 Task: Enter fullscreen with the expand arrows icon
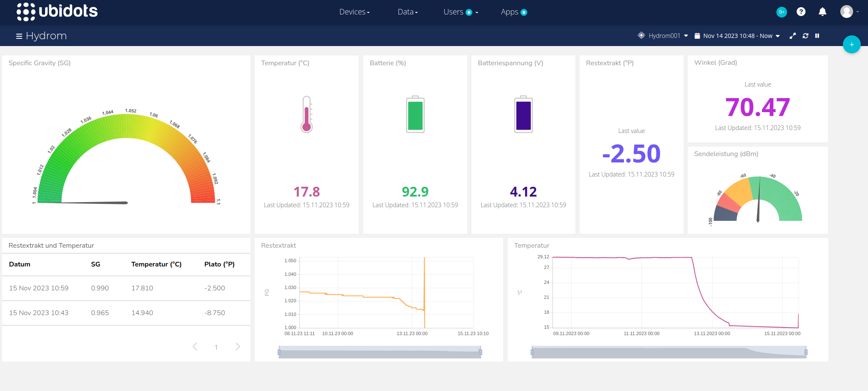pyautogui.click(x=793, y=36)
